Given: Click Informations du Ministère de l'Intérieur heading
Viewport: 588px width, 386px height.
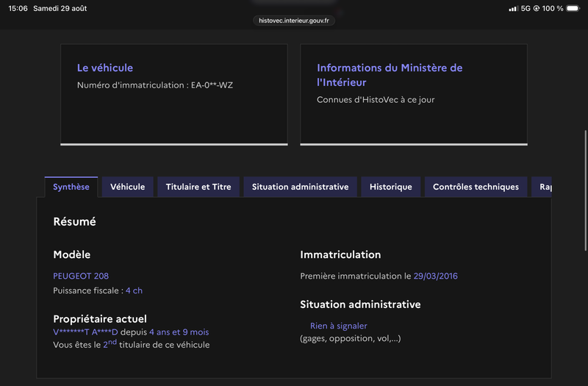Looking at the screenshot, I should click(390, 75).
